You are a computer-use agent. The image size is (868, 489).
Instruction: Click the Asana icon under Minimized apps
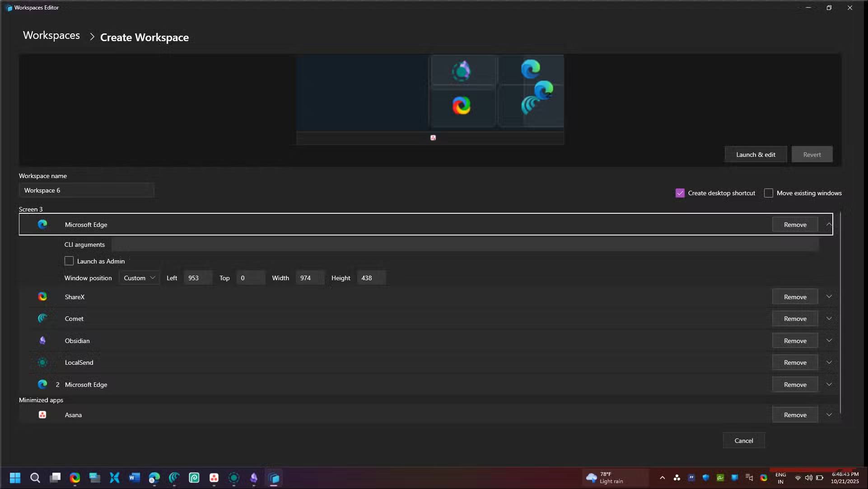(42, 414)
